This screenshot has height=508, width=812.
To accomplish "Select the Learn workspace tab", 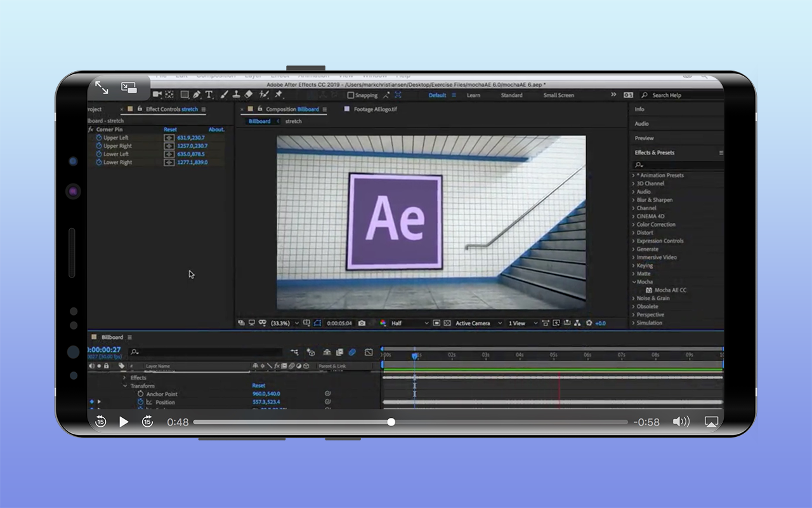I will 473,95.
